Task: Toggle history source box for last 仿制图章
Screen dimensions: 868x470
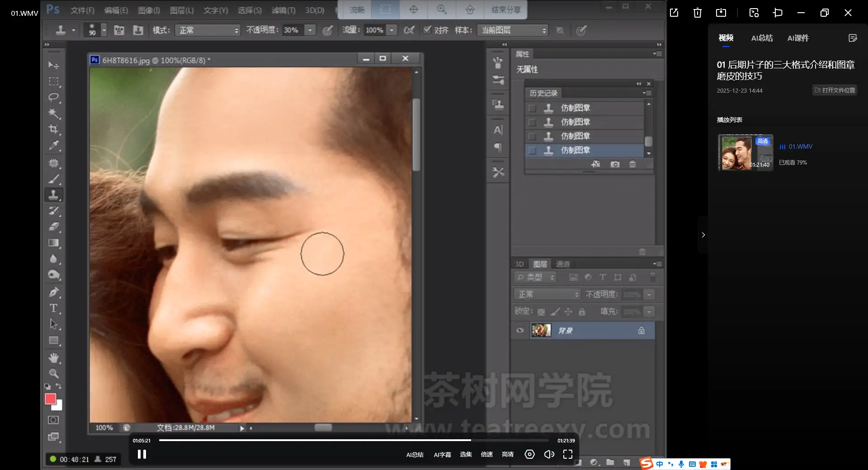Action: pyautogui.click(x=532, y=150)
